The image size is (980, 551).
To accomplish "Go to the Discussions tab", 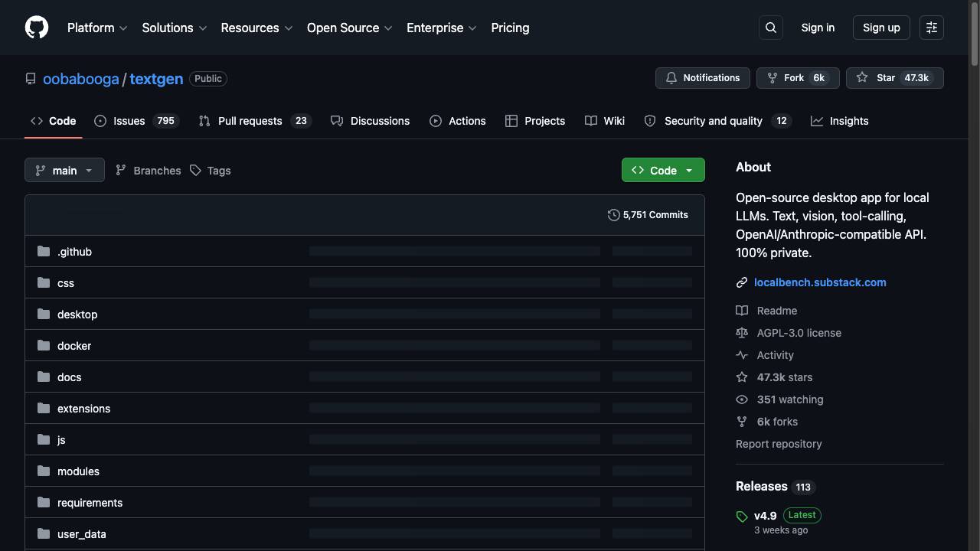I will pyautogui.click(x=370, y=121).
